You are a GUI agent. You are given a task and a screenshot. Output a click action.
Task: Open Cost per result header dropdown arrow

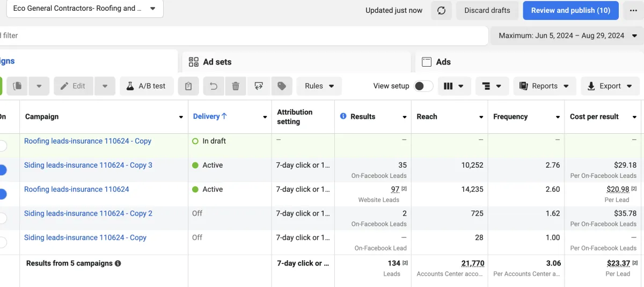point(635,117)
